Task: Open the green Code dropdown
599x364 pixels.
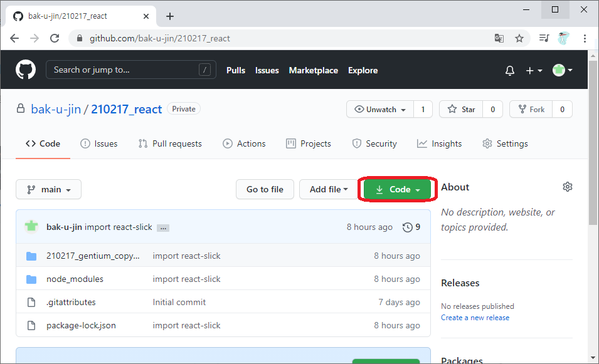Action: [397, 189]
